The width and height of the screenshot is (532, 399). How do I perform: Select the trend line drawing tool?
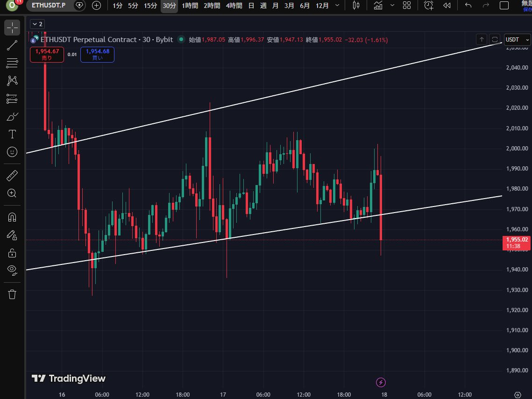(x=12, y=45)
